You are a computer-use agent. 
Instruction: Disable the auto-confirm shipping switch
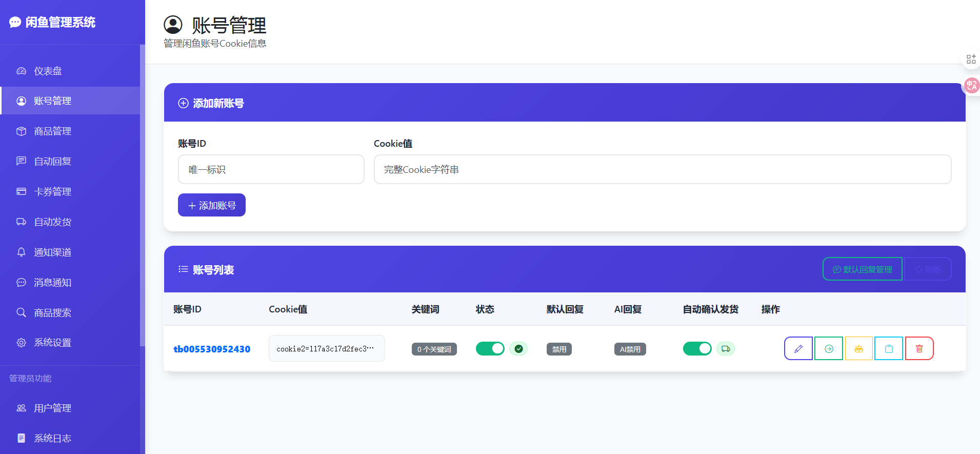[697, 349]
